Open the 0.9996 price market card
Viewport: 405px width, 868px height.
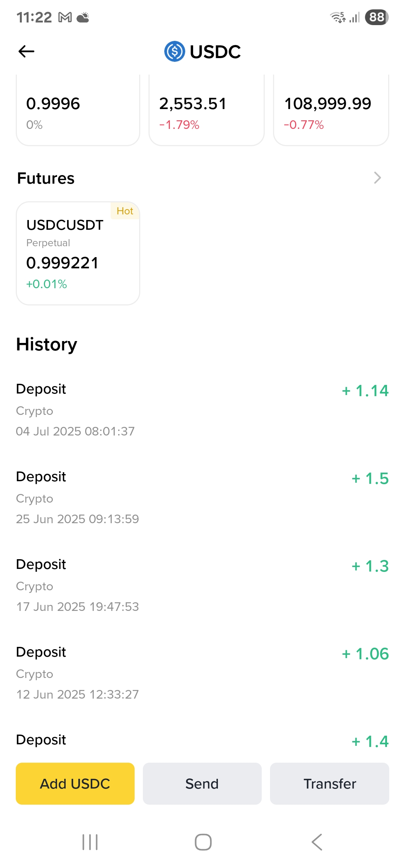pos(78,110)
